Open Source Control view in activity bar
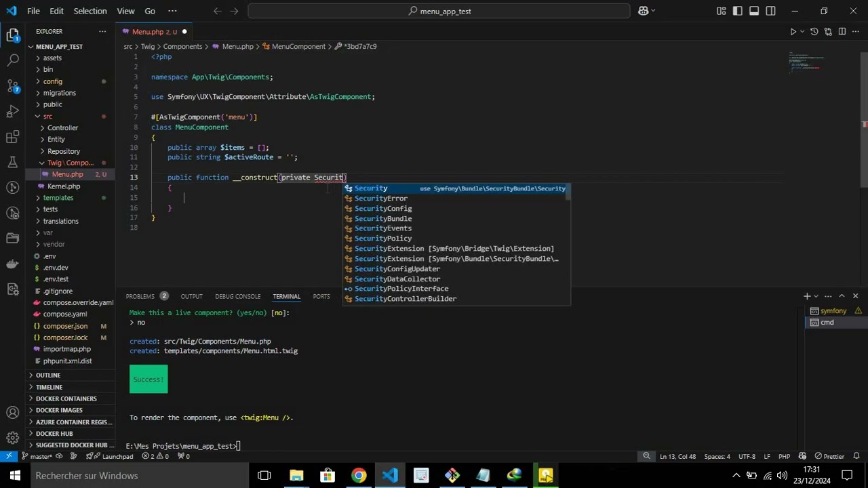 click(x=12, y=86)
